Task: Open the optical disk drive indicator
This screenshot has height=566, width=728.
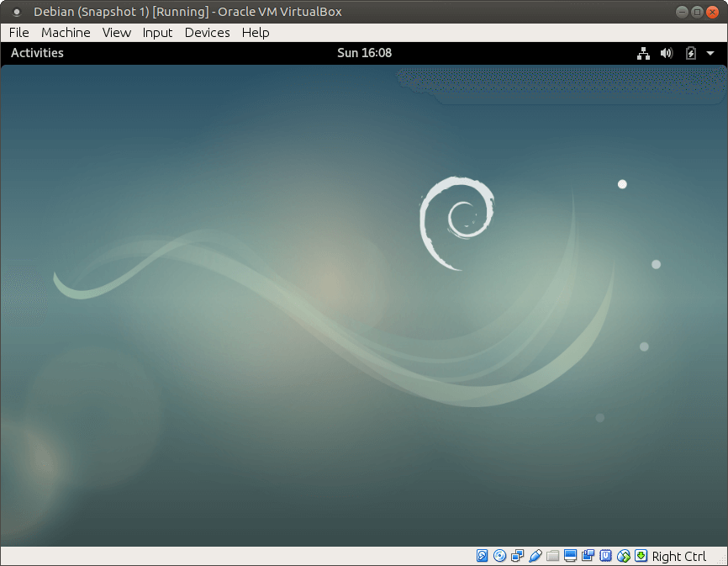Action: pyautogui.click(x=500, y=556)
